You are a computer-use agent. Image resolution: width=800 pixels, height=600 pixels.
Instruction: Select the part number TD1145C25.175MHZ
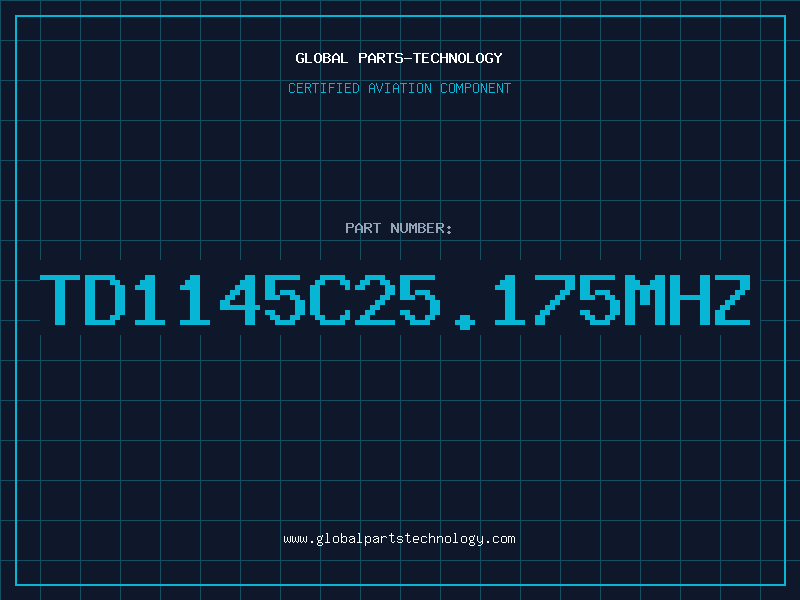pyautogui.click(x=395, y=301)
